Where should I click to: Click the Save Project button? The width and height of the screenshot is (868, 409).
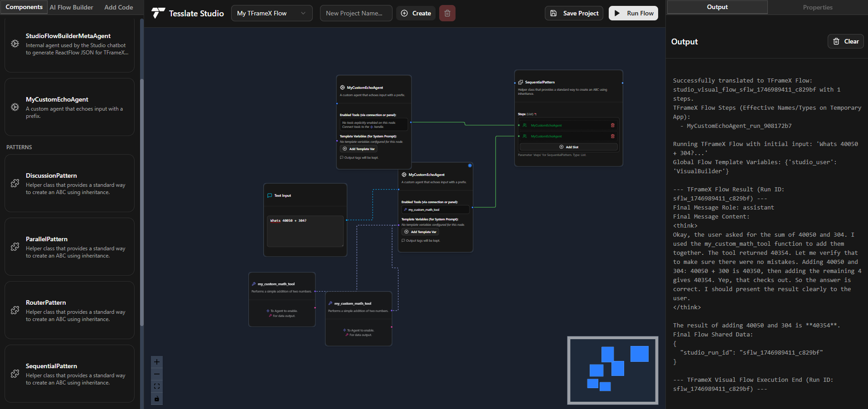coord(574,13)
